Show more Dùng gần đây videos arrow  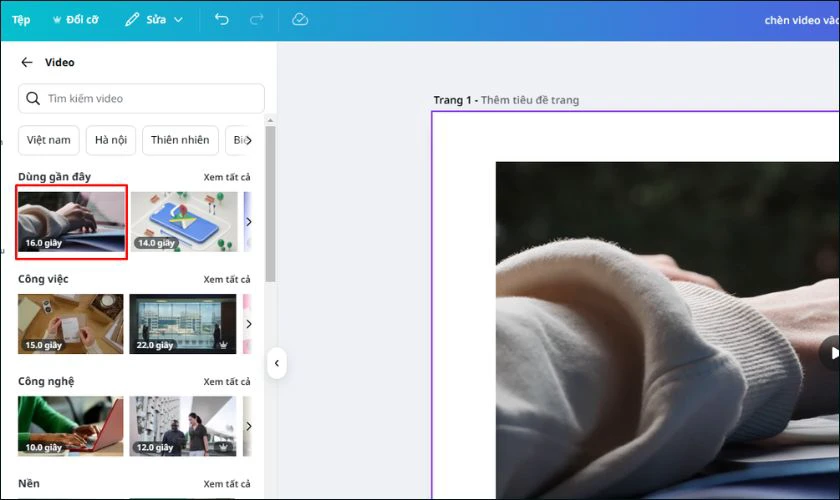coord(249,221)
